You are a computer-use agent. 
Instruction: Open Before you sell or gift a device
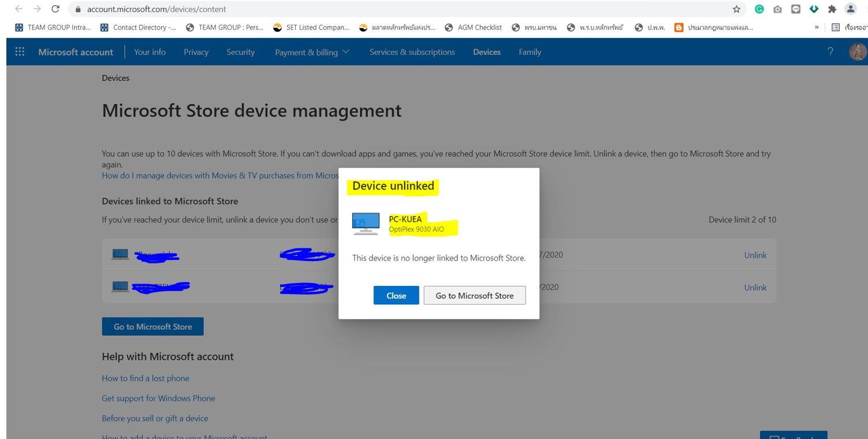(x=155, y=418)
